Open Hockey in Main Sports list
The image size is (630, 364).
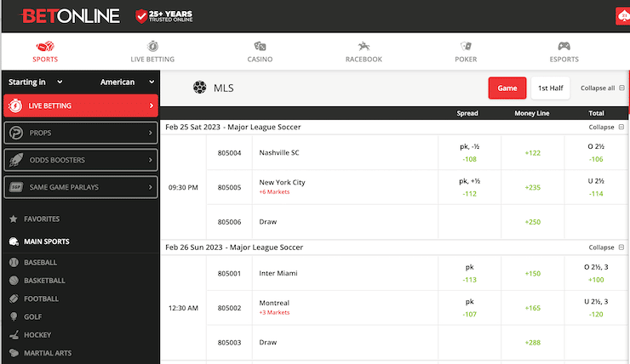click(37, 335)
